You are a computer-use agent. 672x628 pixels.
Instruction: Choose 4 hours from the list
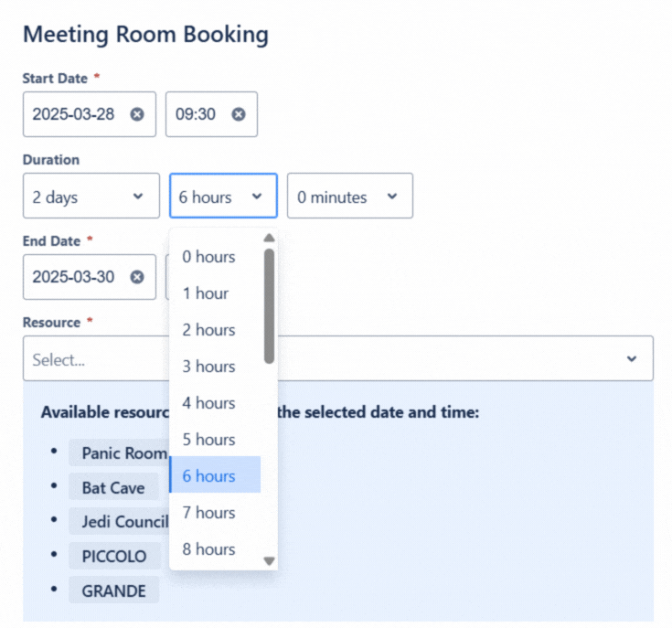tap(209, 403)
